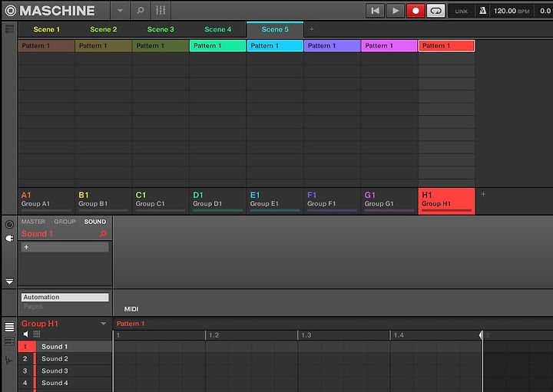Switch to the SOUND tab
The image size is (553, 392).
tap(95, 222)
